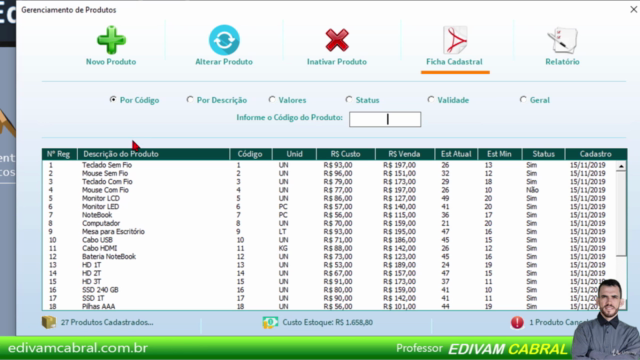640x360 pixels.
Task: Click the red X Inativar Produto icon
Action: (337, 40)
